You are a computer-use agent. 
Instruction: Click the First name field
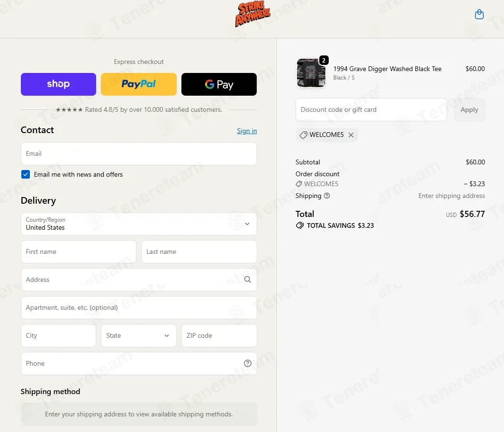click(x=79, y=252)
